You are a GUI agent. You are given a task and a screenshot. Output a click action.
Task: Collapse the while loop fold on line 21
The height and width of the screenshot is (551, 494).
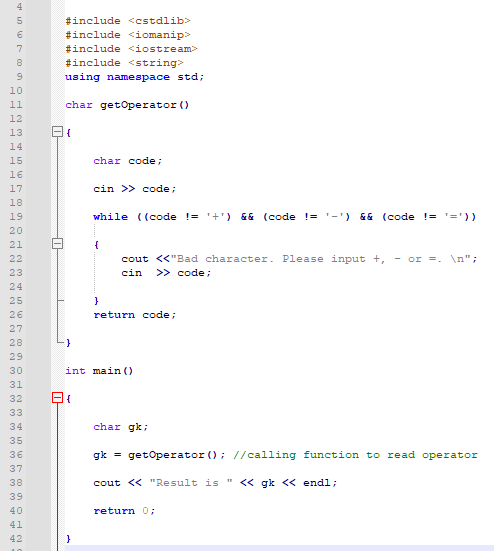[x=57, y=244]
